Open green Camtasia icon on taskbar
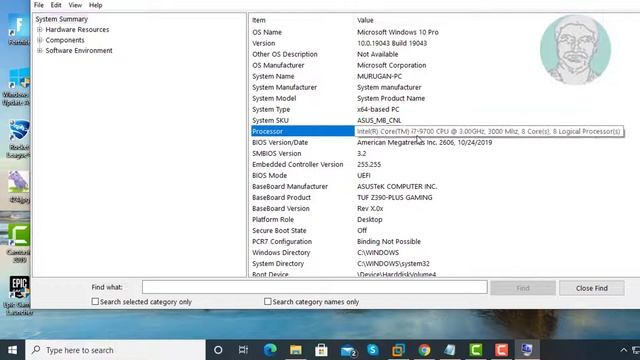640x360 pixels. point(476,350)
